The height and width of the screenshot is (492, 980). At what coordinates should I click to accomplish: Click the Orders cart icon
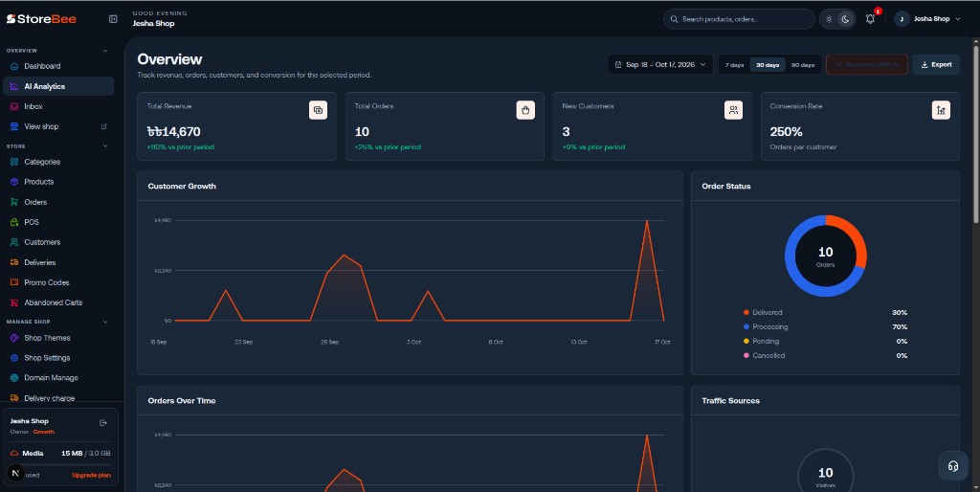(14, 202)
